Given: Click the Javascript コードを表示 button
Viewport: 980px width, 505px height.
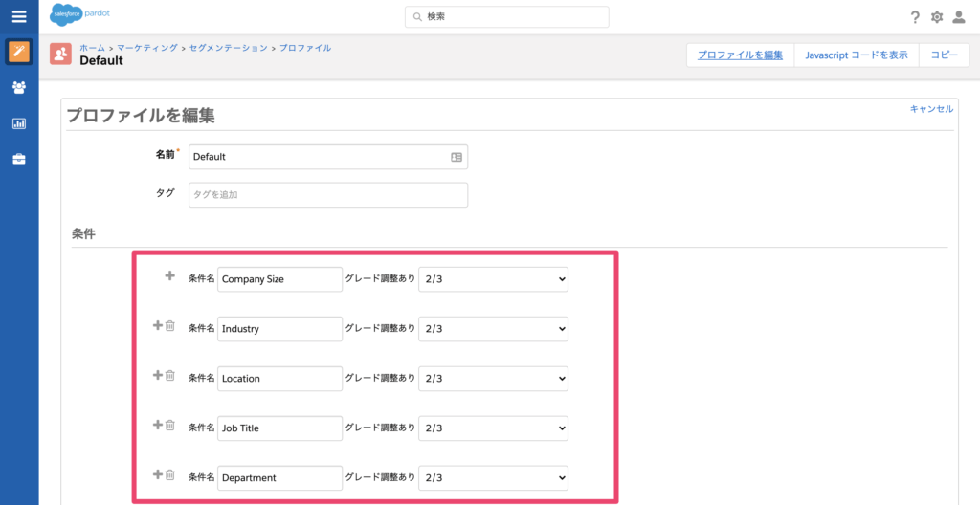Looking at the screenshot, I should pos(857,55).
